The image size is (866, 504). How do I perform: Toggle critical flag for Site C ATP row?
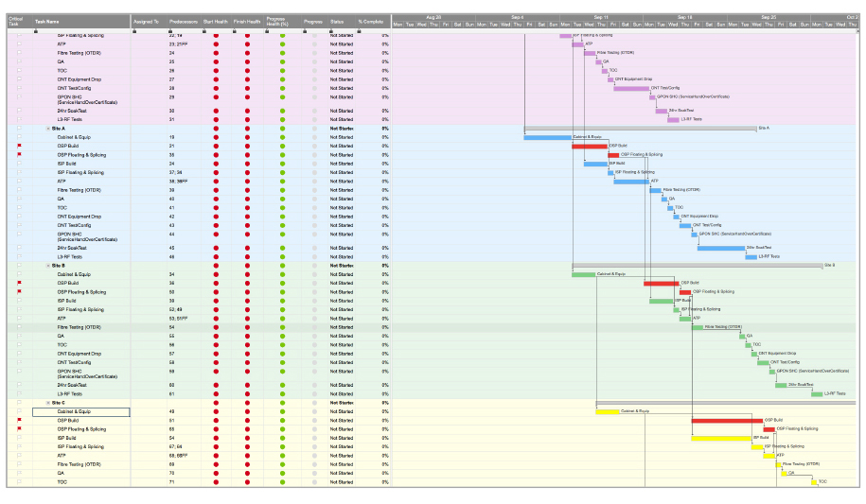pyautogui.click(x=18, y=455)
